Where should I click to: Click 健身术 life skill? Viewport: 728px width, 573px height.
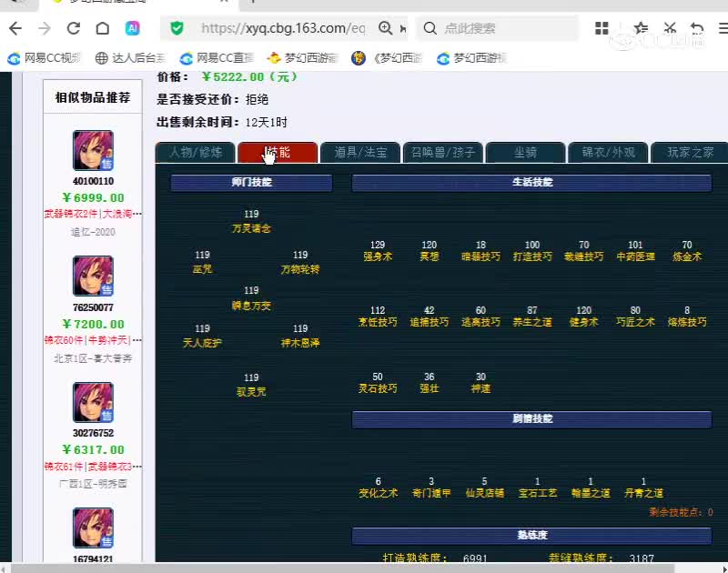583,322
